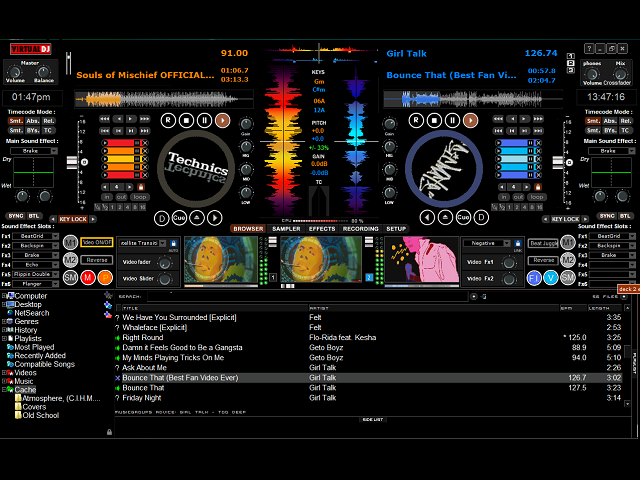The height and width of the screenshot is (480, 640).
Task: Stop playback on the right deck
Action: point(434,120)
